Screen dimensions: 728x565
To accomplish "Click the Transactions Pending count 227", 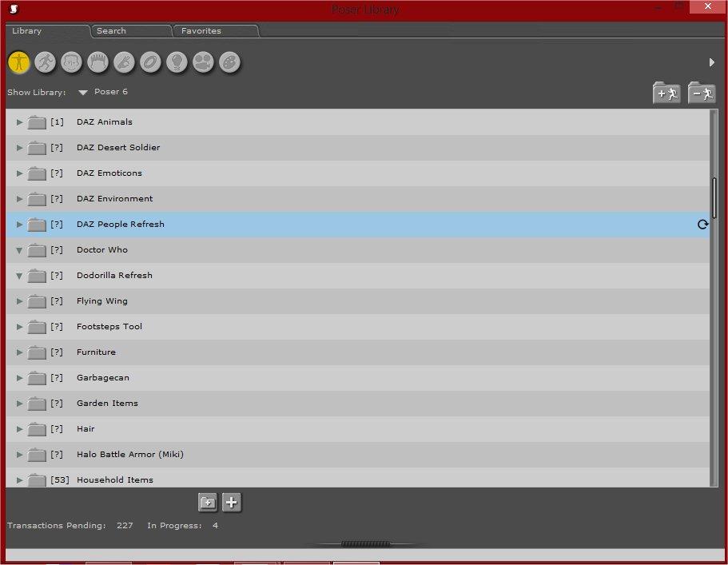I will [125, 526].
